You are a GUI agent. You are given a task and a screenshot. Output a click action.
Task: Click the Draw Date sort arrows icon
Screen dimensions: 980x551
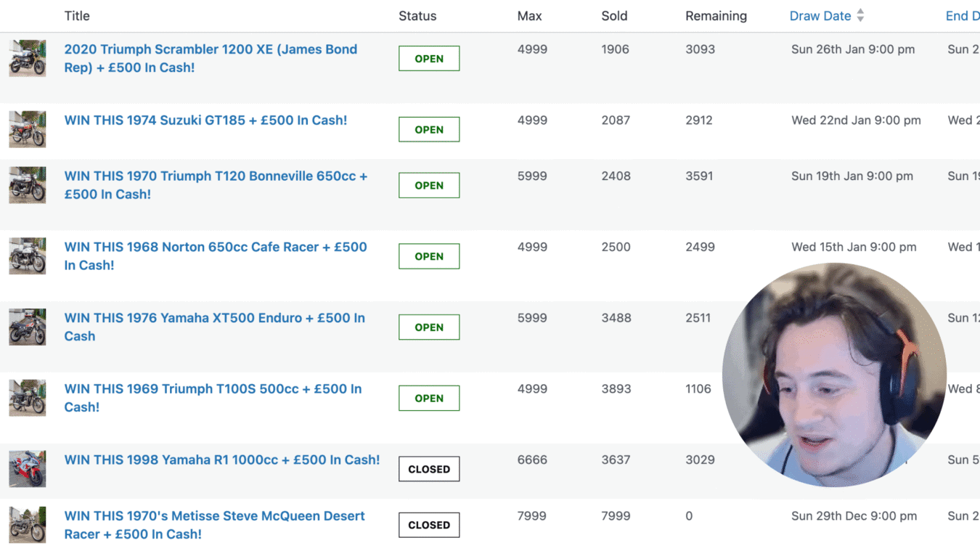click(x=860, y=15)
